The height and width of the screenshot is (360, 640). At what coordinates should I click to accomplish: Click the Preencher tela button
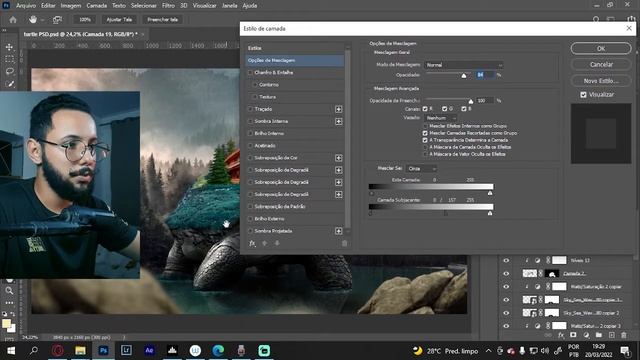[x=162, y=20]
